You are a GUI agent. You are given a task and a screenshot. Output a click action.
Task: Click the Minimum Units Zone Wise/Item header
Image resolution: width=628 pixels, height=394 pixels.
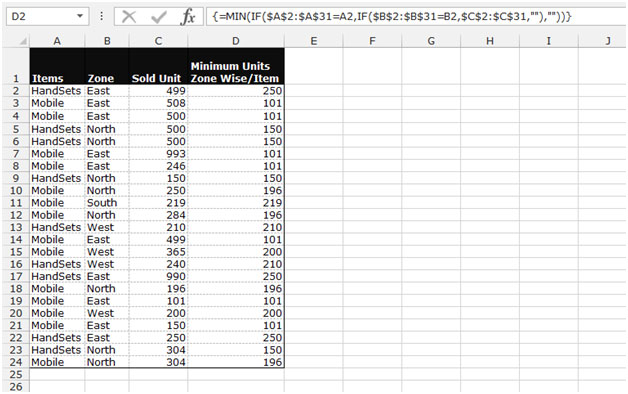[236, 66]
